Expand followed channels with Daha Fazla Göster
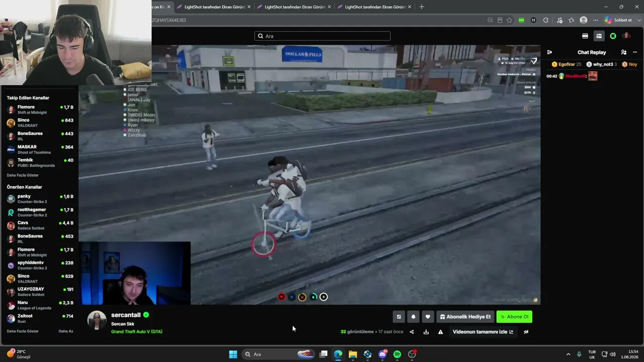The image size is (644, 362). [23, 175]
